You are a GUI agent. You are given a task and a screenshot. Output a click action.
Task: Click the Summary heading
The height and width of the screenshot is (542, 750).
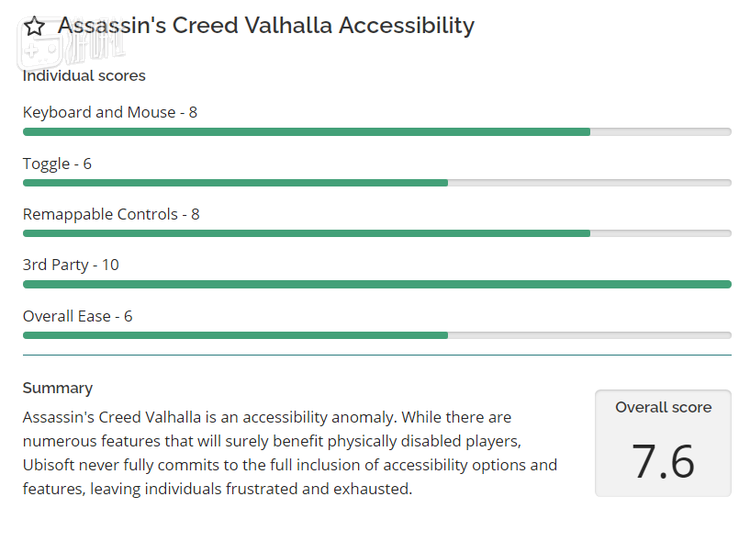(x=58, y=388)
